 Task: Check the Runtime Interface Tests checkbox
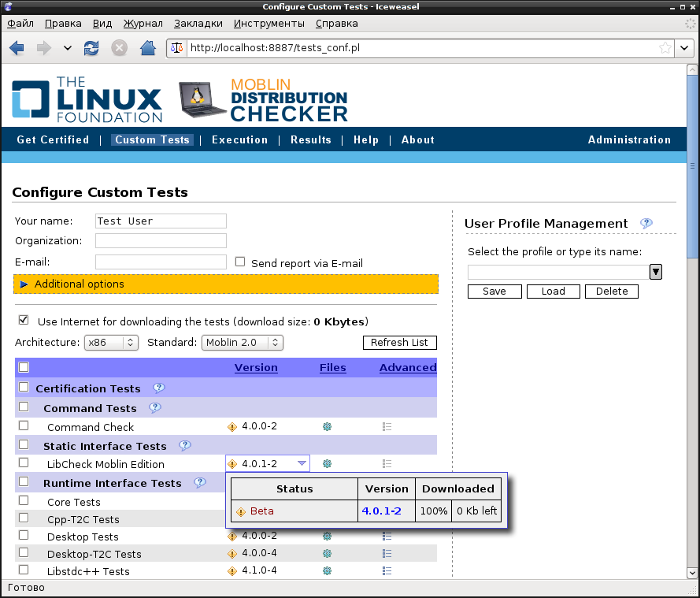[x=24, y=481]
